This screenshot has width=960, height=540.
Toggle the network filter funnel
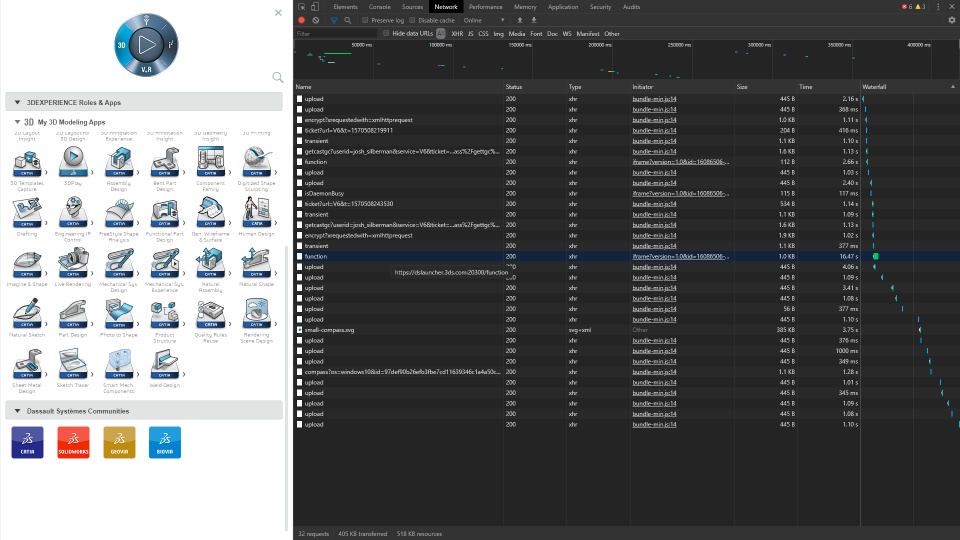334,20
